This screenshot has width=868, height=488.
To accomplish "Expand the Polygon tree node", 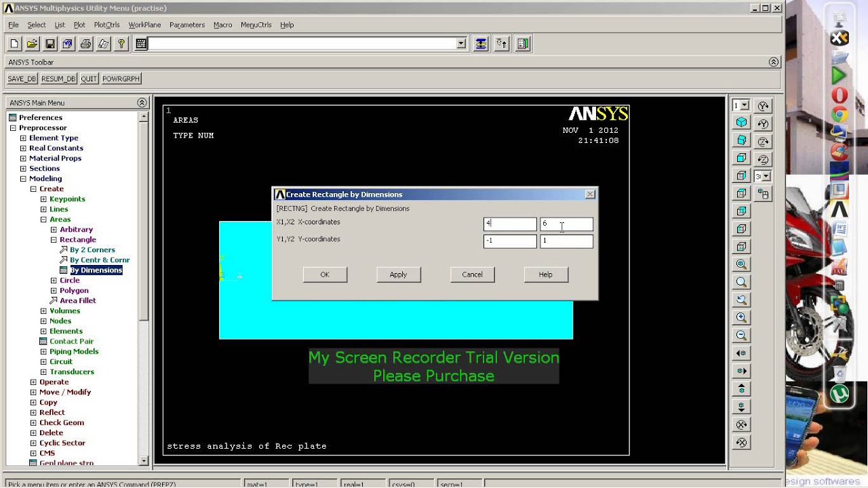I will click(54, 290).
